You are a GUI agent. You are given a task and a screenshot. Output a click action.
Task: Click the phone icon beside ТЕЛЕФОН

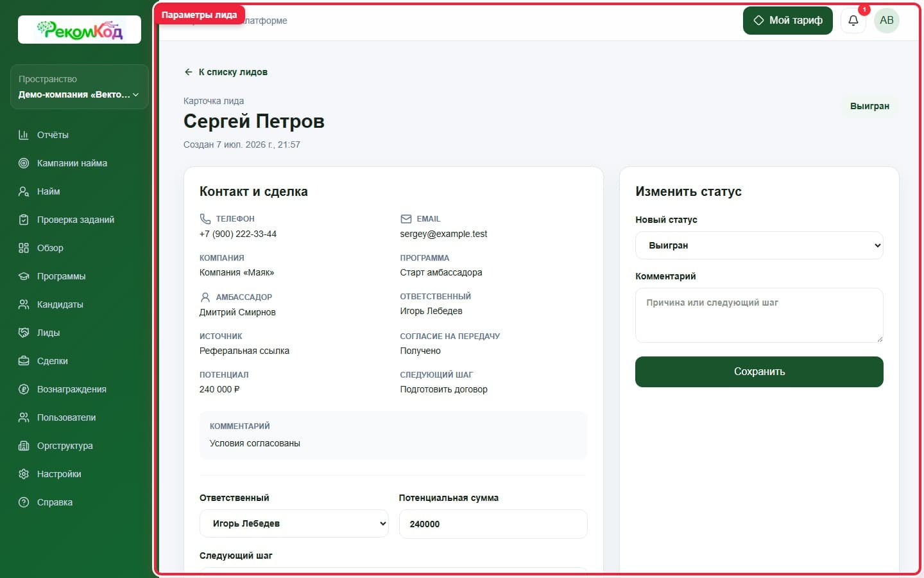pos(205,219)
